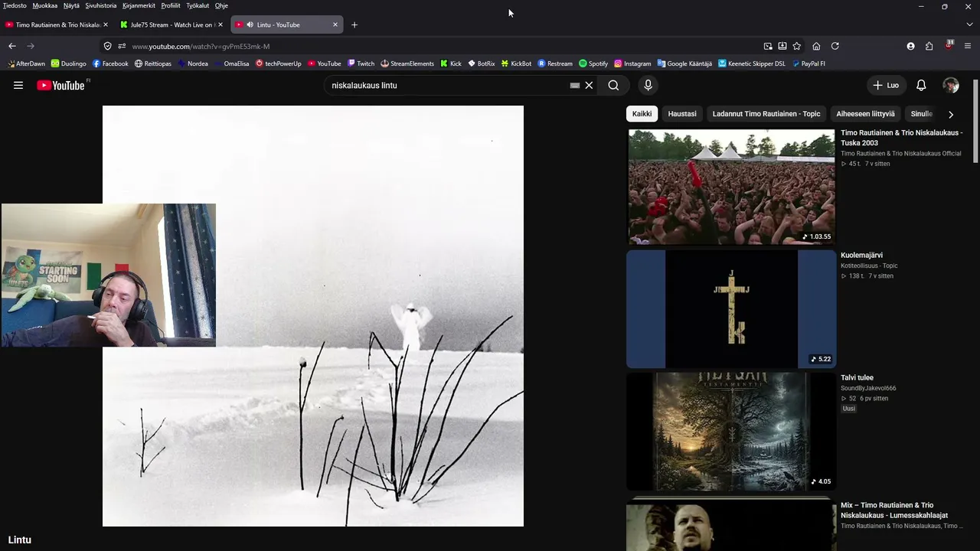Viewport: 980px width, 551px height.
Task: Go back with the browser back arrow
Action: click(x=12, y=46)
